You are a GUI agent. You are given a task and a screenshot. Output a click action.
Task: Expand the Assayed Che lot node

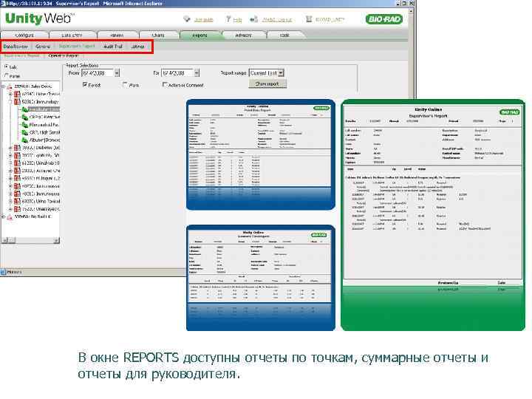click(x=10, y=171)
